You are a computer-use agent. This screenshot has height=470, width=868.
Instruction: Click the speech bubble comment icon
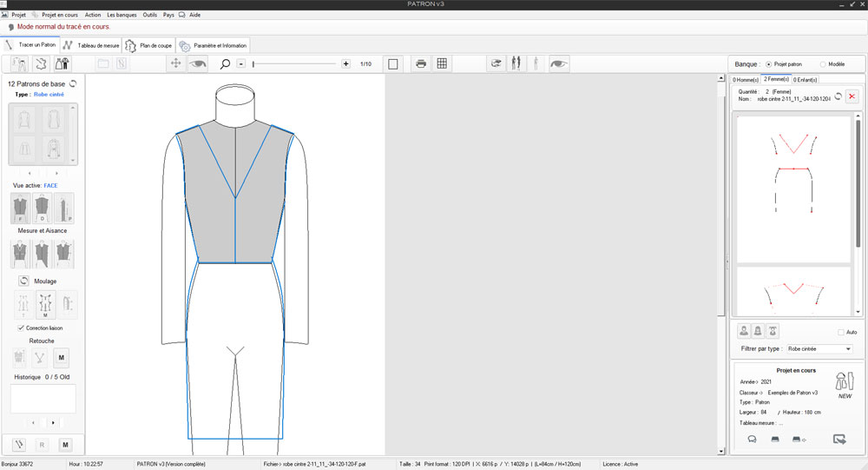click(x=752, y=439)
